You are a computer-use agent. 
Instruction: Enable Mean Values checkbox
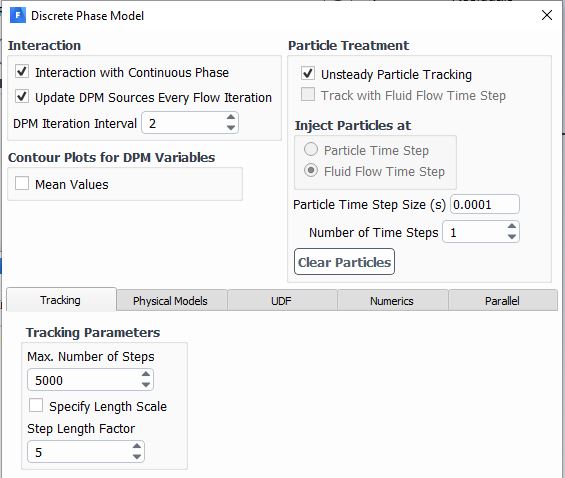coord(22,183)
